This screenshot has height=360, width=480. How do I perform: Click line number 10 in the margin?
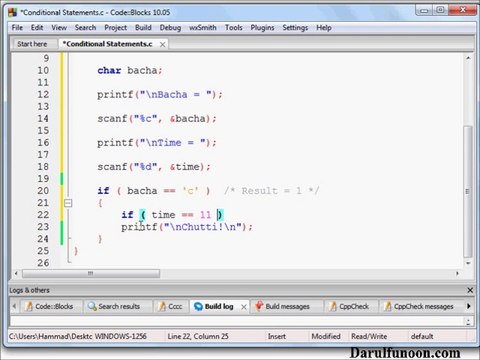coord(43,70)
